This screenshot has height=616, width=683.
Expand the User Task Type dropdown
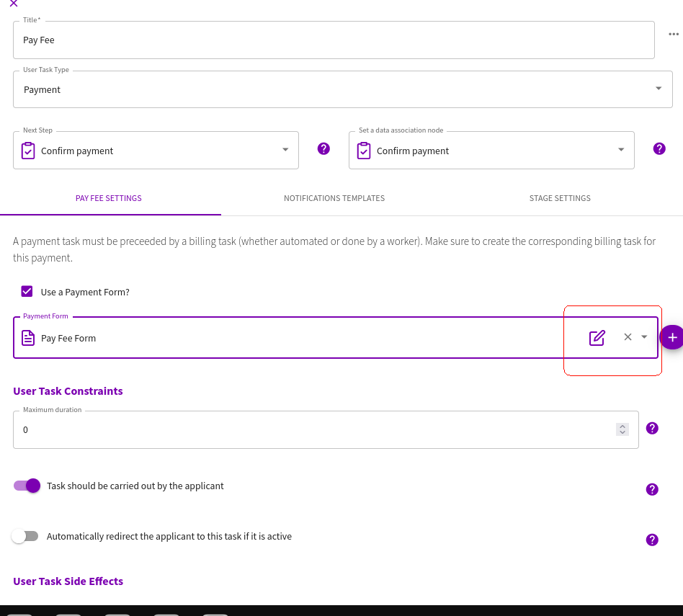coord(659,89)
